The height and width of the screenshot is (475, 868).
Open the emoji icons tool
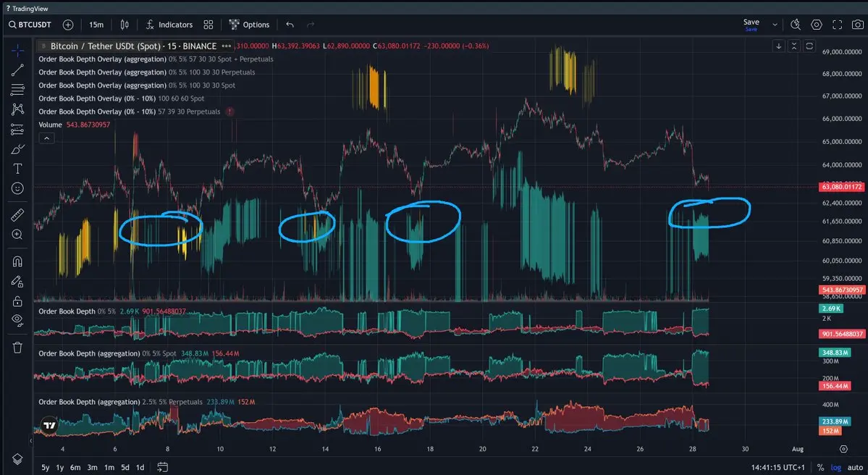point(17,189)
